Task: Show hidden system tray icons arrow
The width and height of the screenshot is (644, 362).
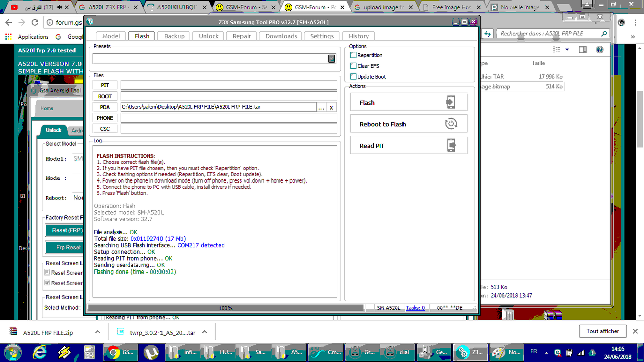Action: pos(547,352)
